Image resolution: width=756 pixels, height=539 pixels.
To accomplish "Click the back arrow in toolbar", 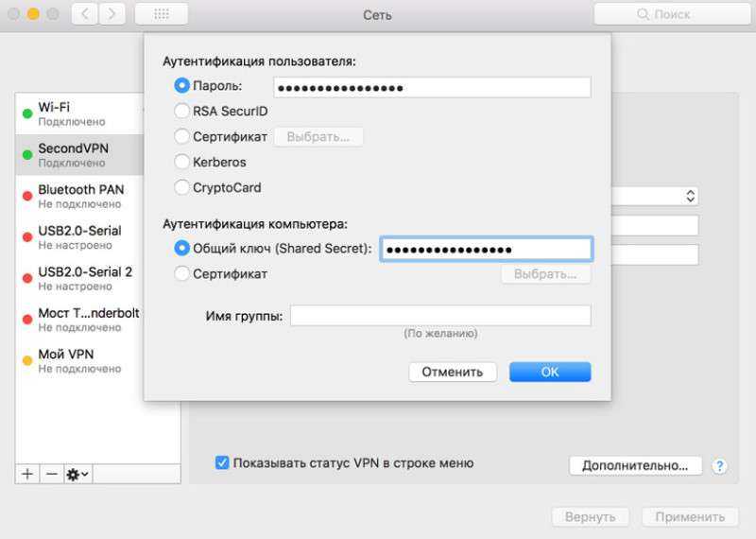I will pos(85,14).
